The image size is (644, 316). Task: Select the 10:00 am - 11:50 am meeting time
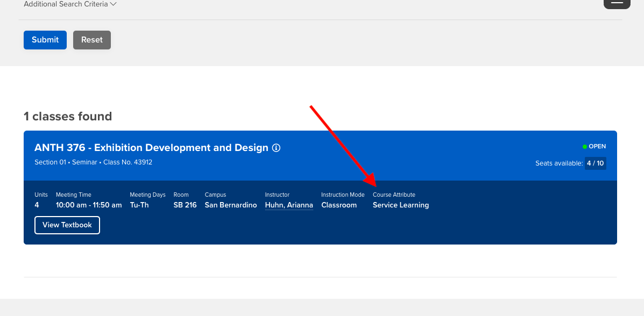click(89, 205)
